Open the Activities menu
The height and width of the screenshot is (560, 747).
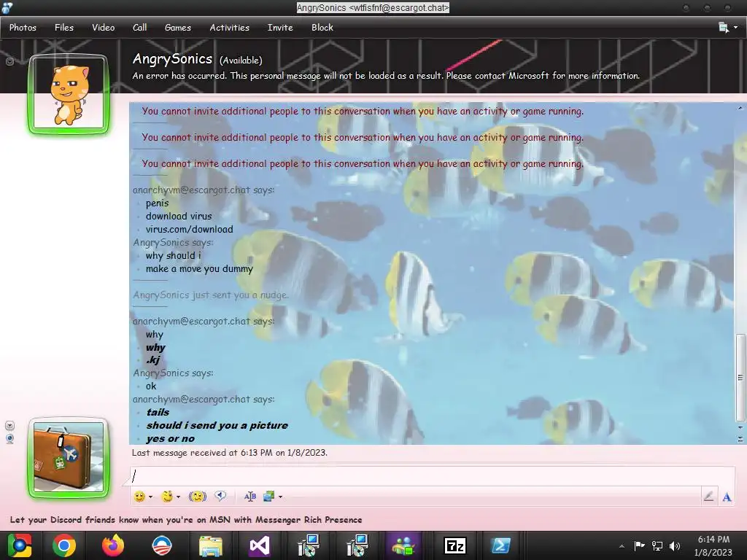(230, 28)
